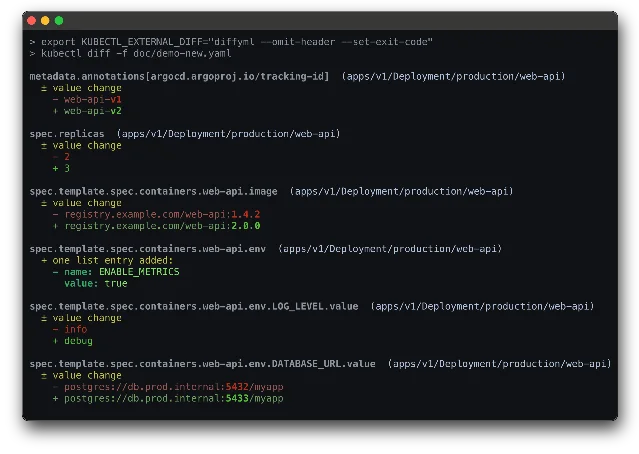Screen dimensions: 639x454
Task: Select the containers.web-api.env header line
Action: 266,249
